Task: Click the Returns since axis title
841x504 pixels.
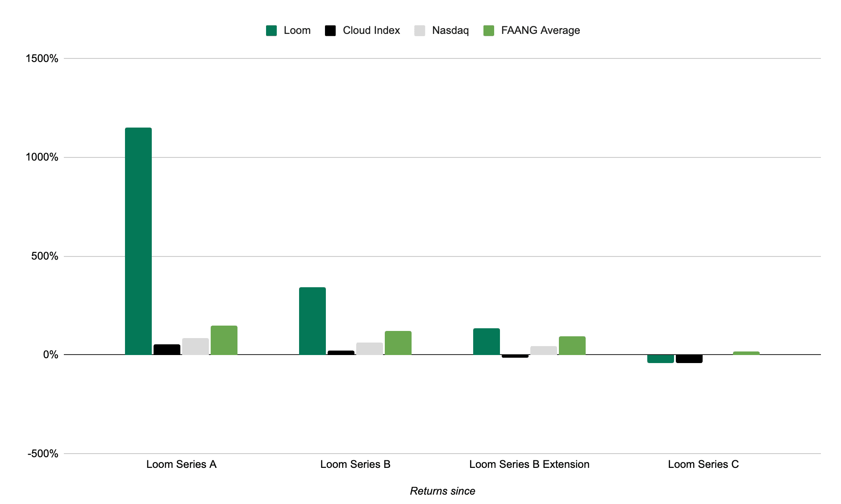Action: [442, 491]
